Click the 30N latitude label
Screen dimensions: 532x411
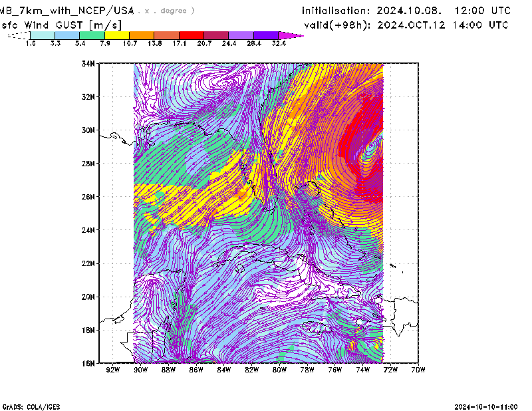coord(88,130)
